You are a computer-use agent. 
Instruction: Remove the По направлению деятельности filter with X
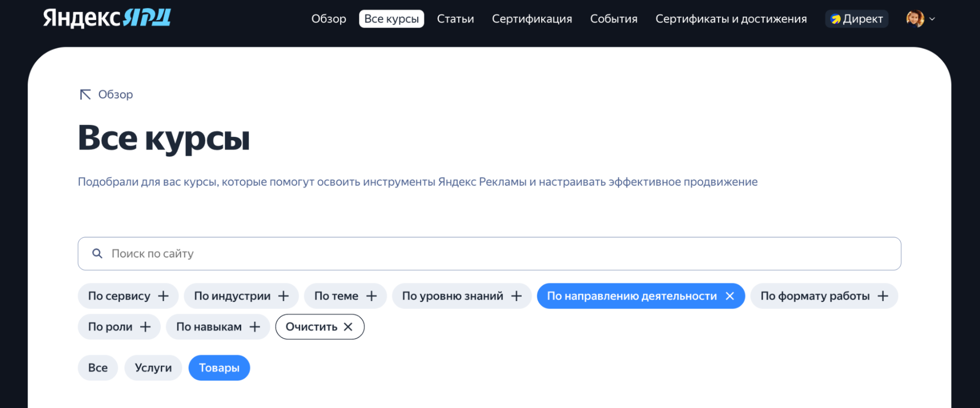pyautogui.click(x=730, y=296)
